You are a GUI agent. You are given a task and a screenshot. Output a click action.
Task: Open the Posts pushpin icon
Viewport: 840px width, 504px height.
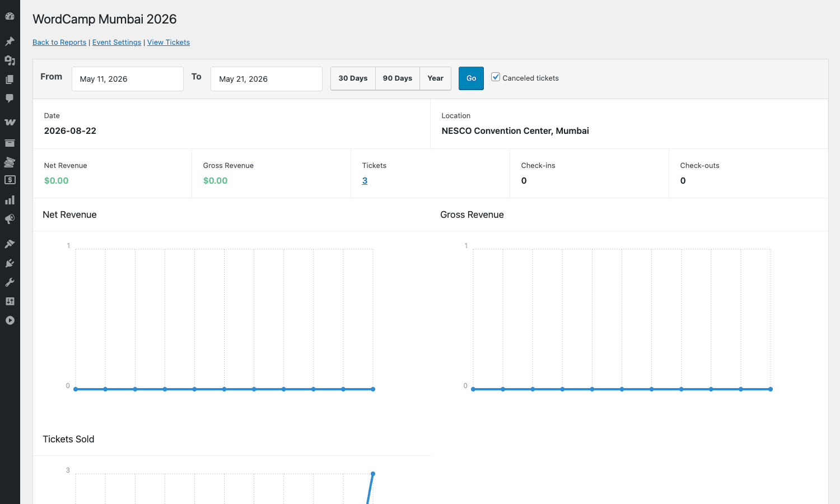click(x=10, y=41)
